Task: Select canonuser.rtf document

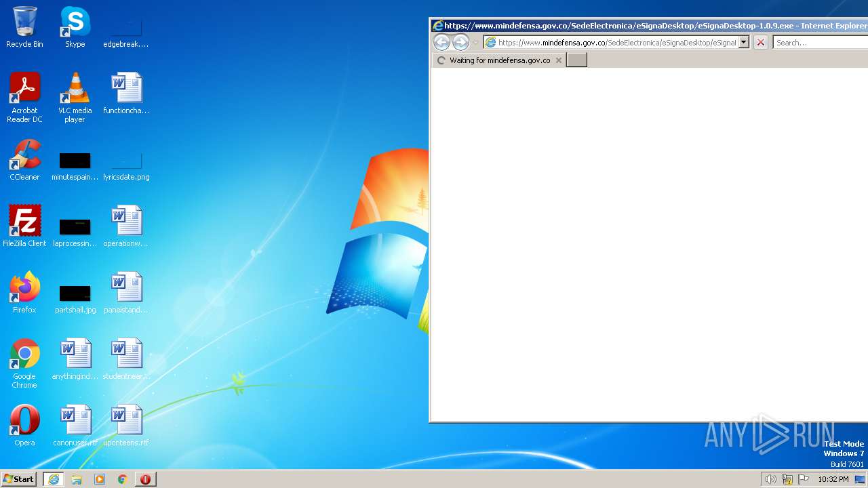Action: tap(75, 426)
